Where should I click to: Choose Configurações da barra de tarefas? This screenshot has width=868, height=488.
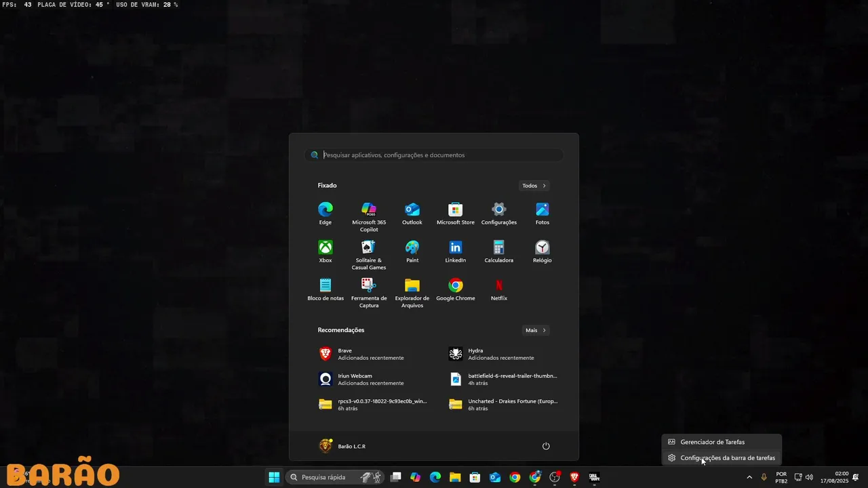722,458
